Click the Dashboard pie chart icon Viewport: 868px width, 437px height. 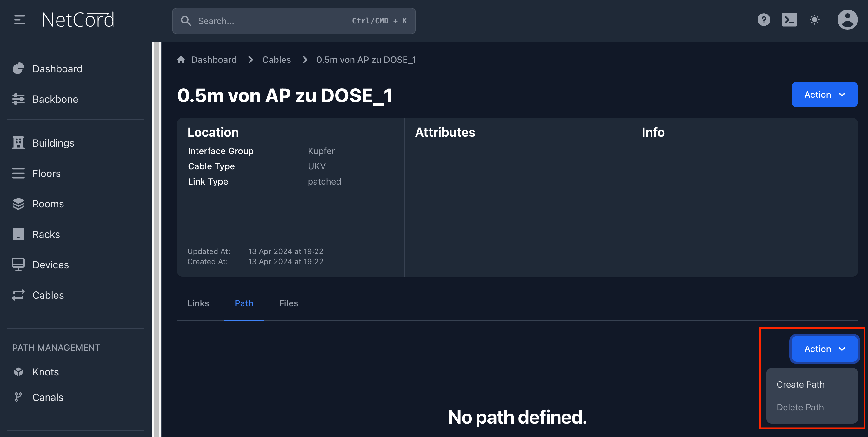[18, 69]
